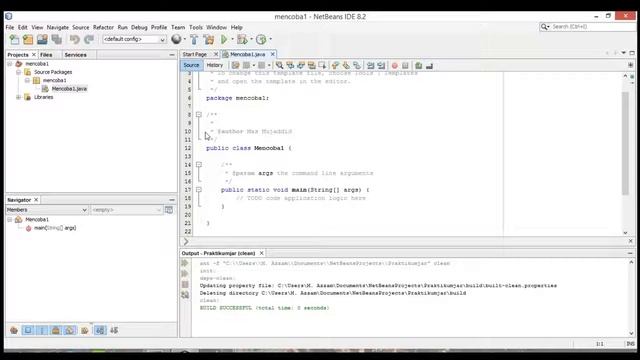
Task: Minimize the Projects panel
Action: (172, 55)
